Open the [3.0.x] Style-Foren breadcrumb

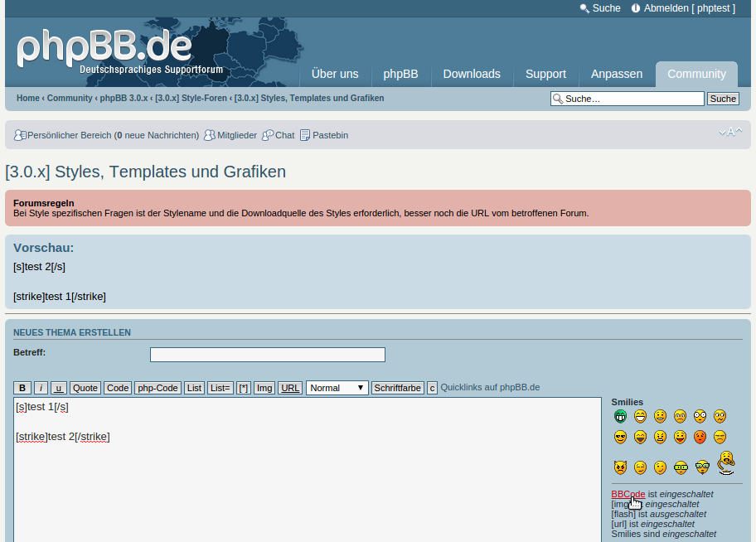click(191, 98)
